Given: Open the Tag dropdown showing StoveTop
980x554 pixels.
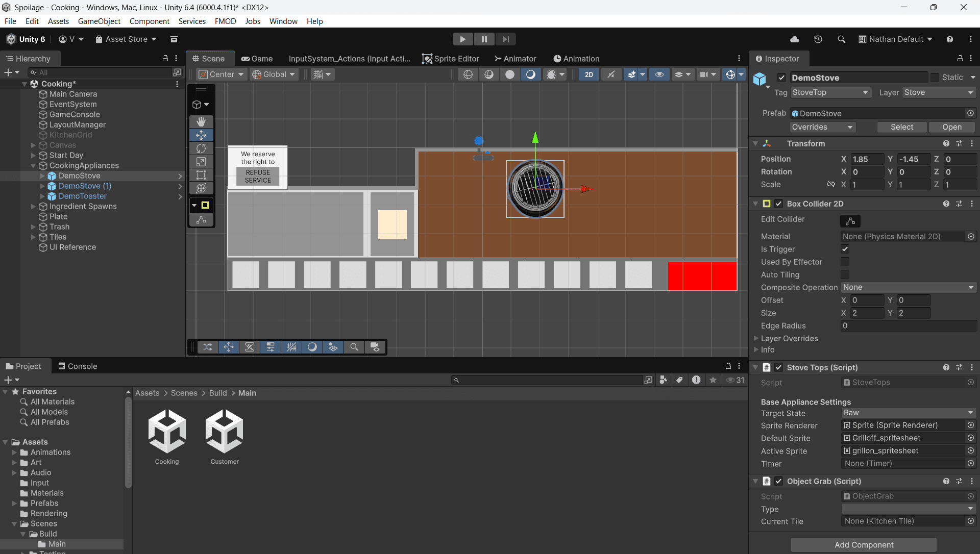Looking at the screenshot, I should (x=830, y=92).
